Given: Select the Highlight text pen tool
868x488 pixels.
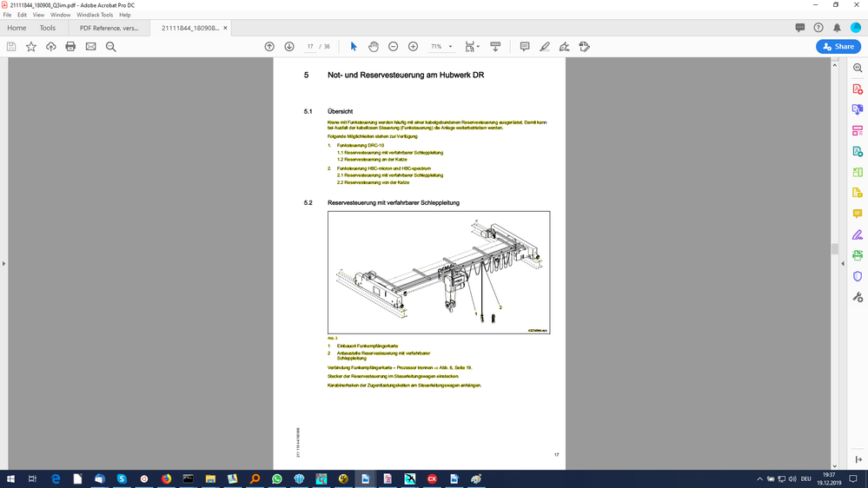Looking at the screenshot, I should tap(544, 47).
